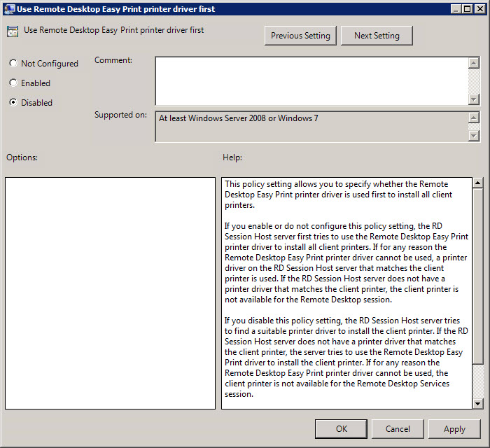Click the Apply button
This screenshot has width=490, height=448.
pos(454,429)
